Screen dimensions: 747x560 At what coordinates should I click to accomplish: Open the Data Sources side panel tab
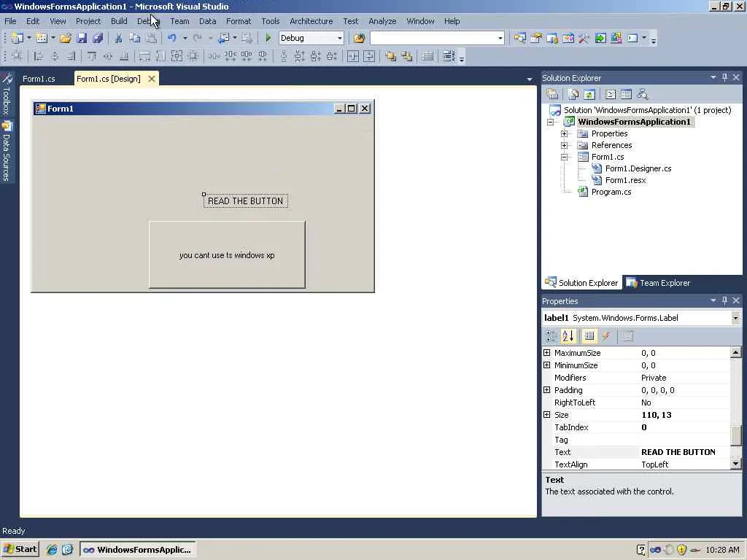click(x=7, y=151)
